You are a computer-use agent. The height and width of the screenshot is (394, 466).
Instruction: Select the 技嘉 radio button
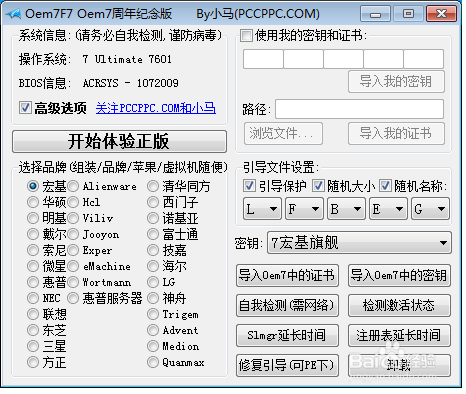point(153,250)
